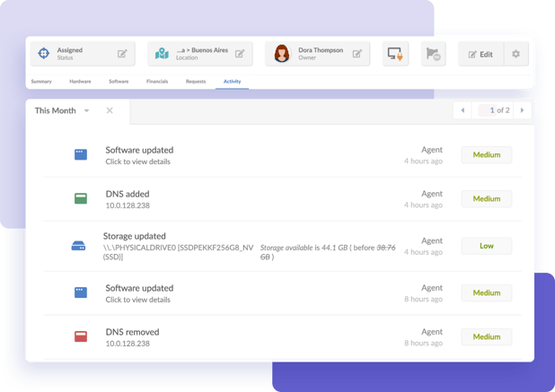Go to next activity page
Screen dimensions: 555x392
coord(523,110)
